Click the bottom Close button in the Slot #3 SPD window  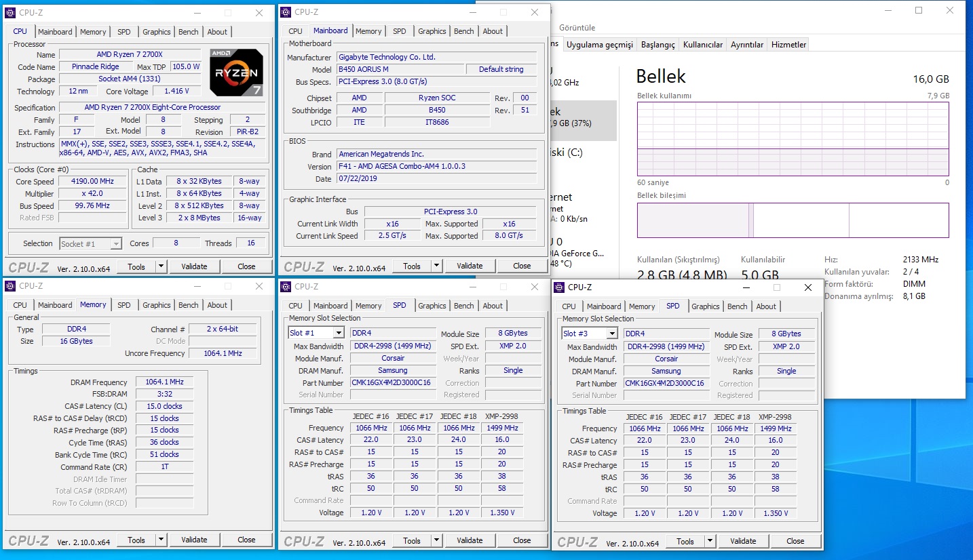pos(795,541)
